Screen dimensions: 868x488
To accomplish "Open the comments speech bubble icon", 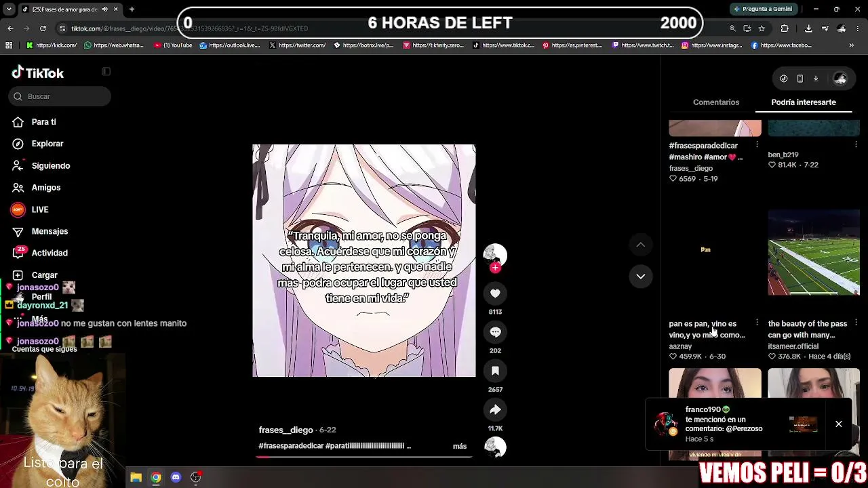I will coord(495,332).
